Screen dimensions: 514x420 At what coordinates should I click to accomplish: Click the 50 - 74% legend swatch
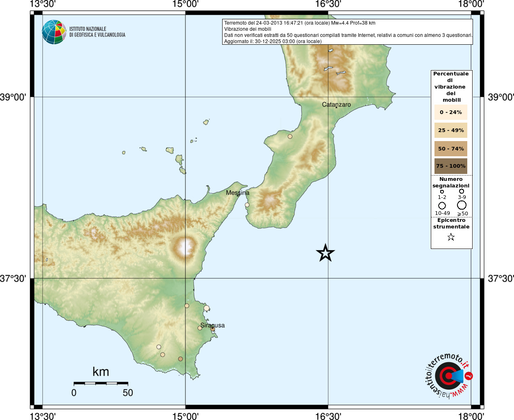tap(451, 148)
